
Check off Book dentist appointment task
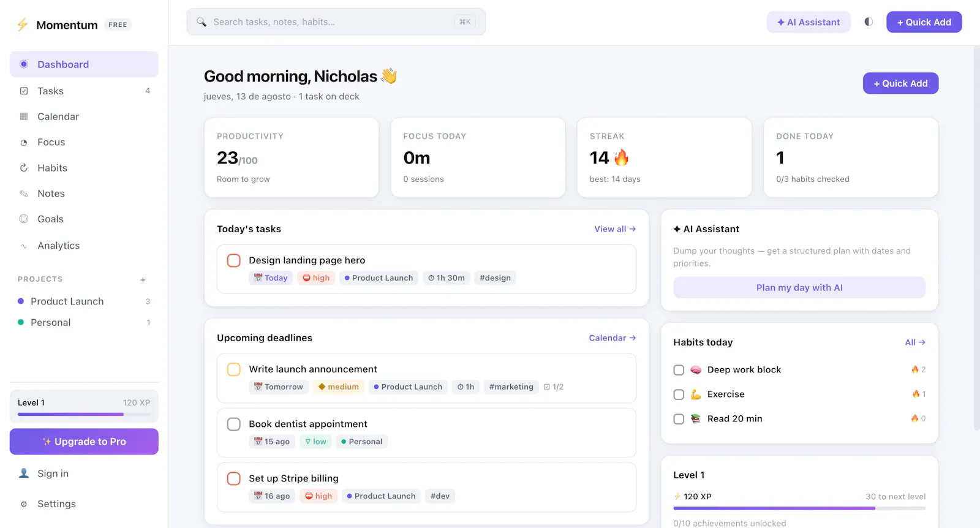[234, 424]
